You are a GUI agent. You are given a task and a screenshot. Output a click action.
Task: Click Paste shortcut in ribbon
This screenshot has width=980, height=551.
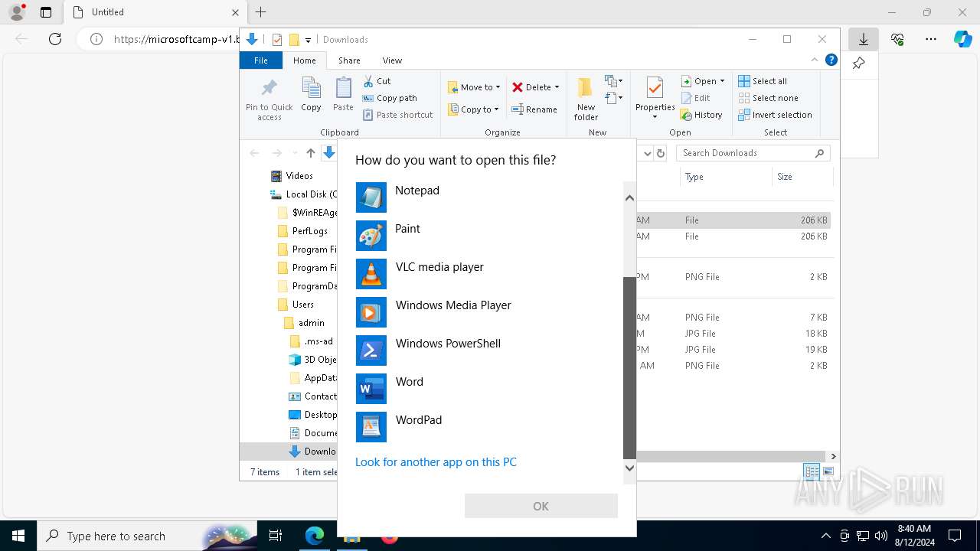398,115
